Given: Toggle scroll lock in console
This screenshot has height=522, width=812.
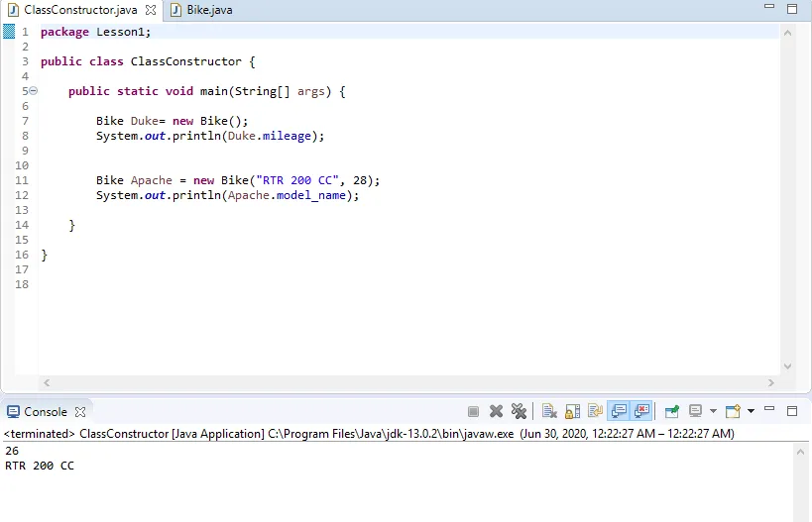Looking at the screenshot, I should coord(573,411).
